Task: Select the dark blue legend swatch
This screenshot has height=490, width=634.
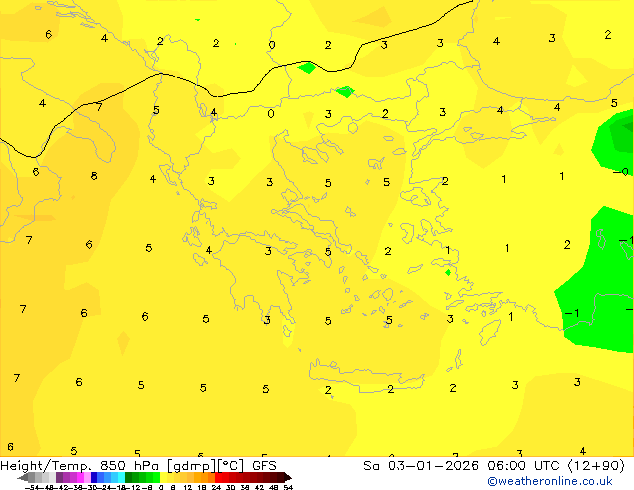Action: [94, 477]
